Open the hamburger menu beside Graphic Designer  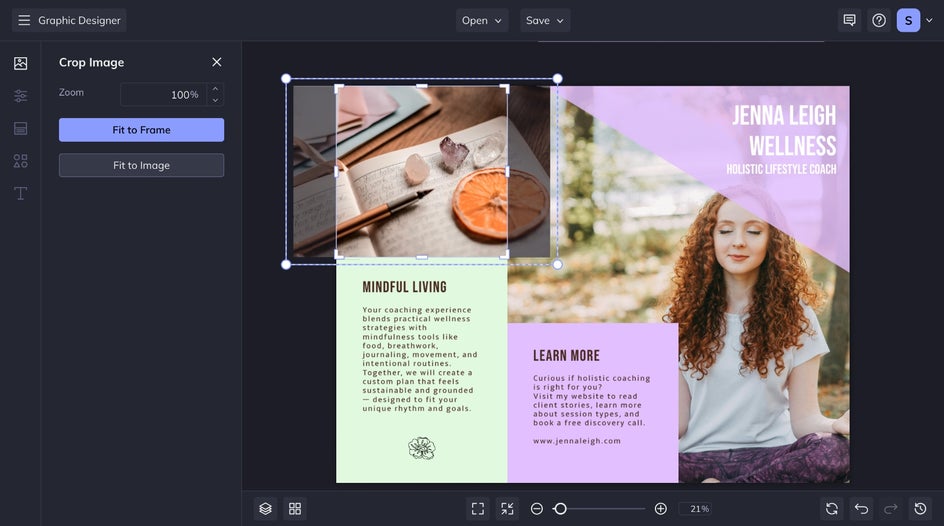[x=23, y=20]
